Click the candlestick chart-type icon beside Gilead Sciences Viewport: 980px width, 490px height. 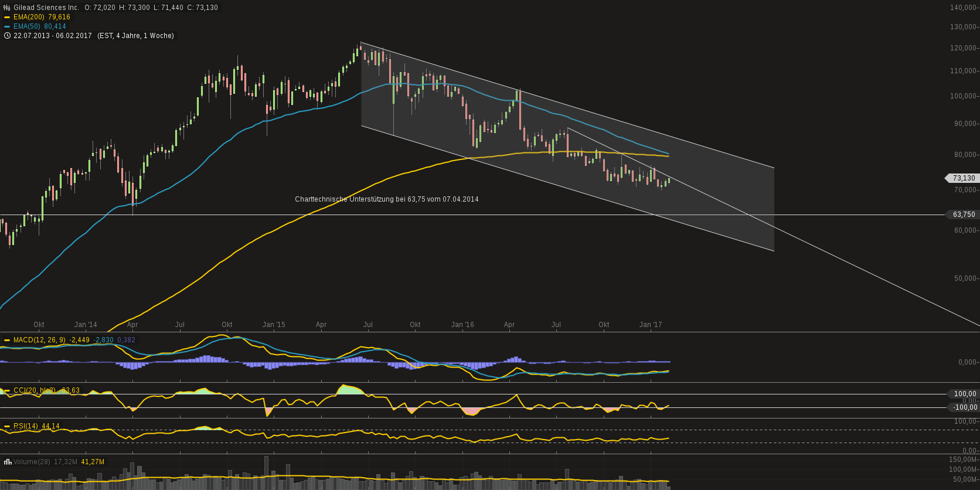point(7,8)
